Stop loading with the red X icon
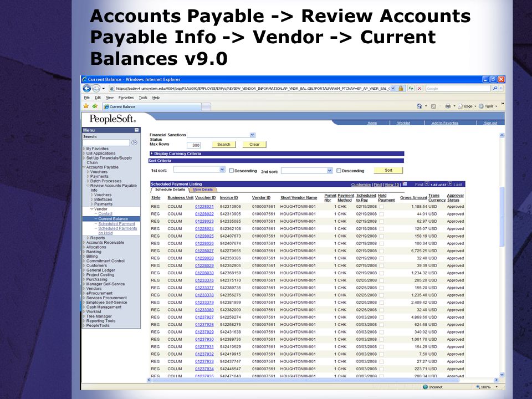The width and height of the screenshot is (532, 399). pos(420,89)
